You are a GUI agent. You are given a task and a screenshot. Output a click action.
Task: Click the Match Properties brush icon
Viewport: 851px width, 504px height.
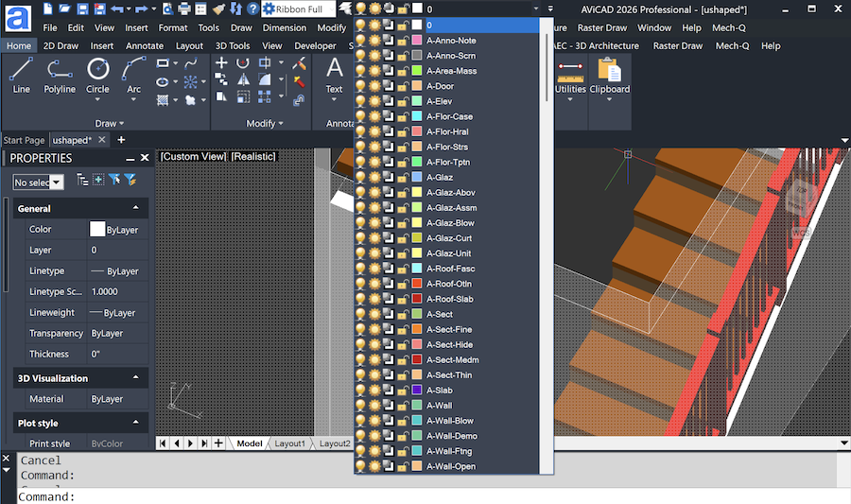218,9
